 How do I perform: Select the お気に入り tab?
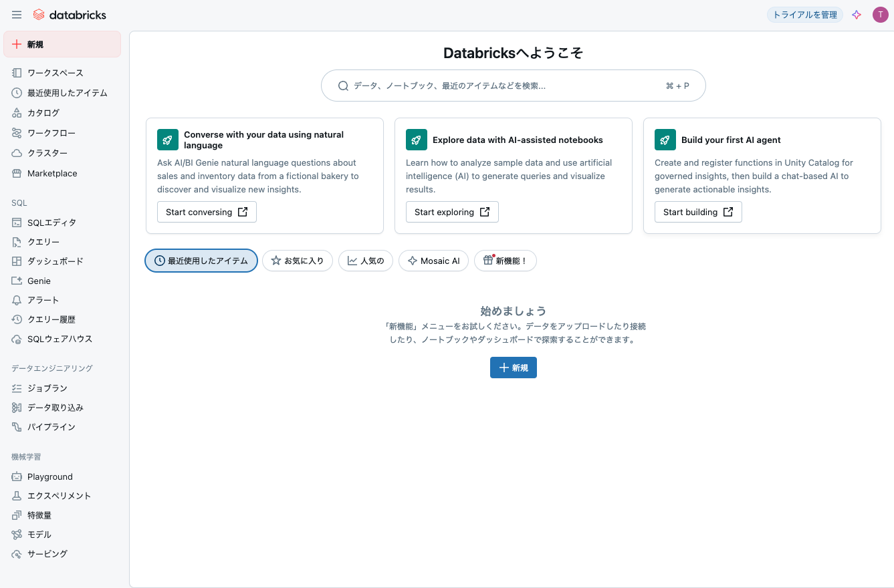(x=298, y=261)
